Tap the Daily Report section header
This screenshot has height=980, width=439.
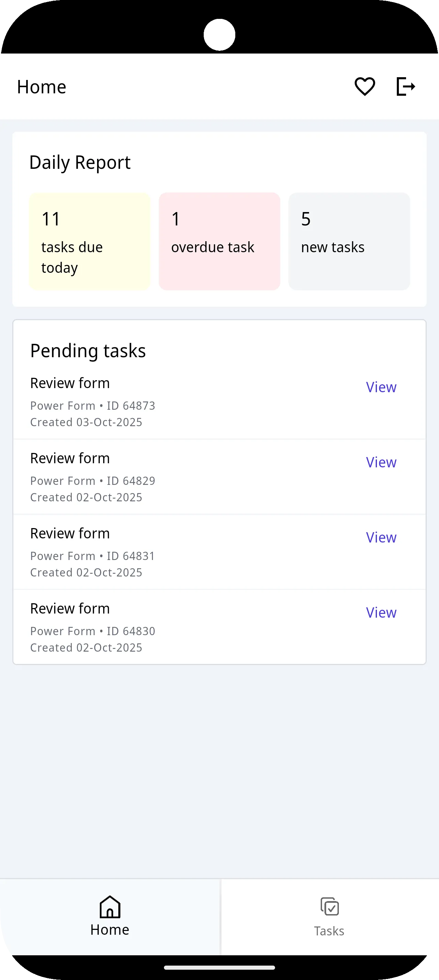80,162
